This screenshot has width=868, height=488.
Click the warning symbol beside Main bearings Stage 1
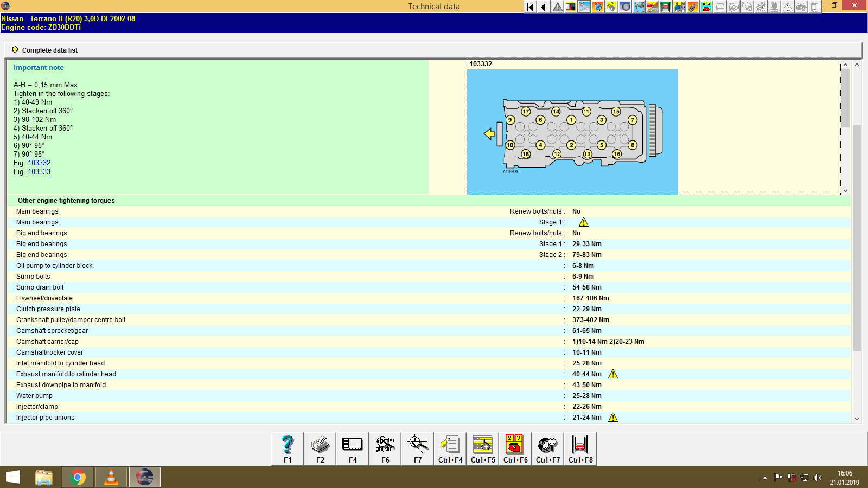584,222
